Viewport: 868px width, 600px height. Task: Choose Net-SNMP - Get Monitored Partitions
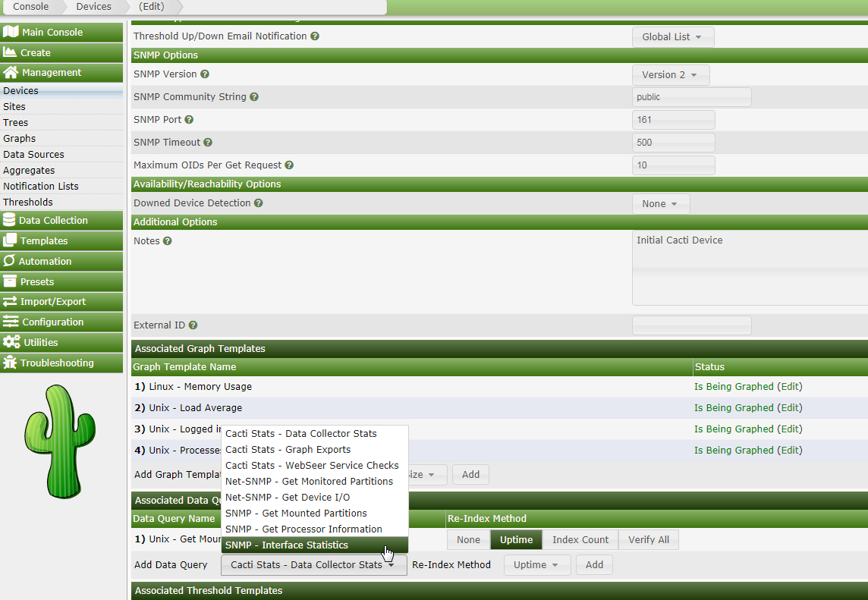pyautogui.click(x=314, y=482)
